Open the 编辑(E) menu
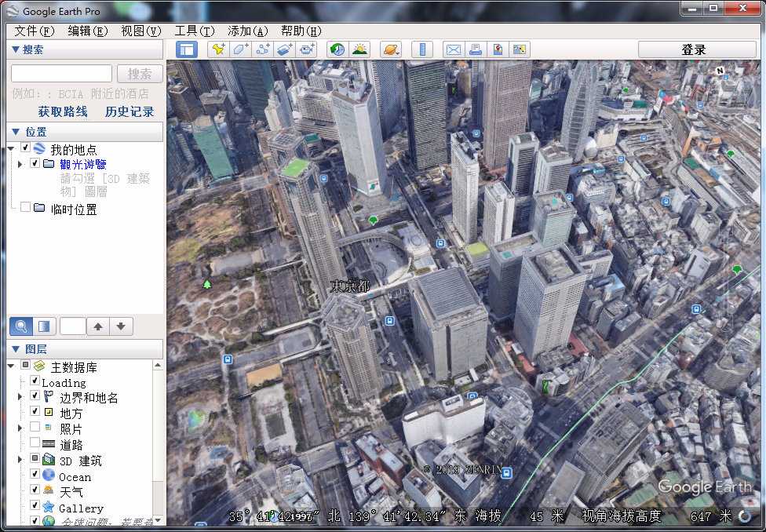 tap(87, 31)
